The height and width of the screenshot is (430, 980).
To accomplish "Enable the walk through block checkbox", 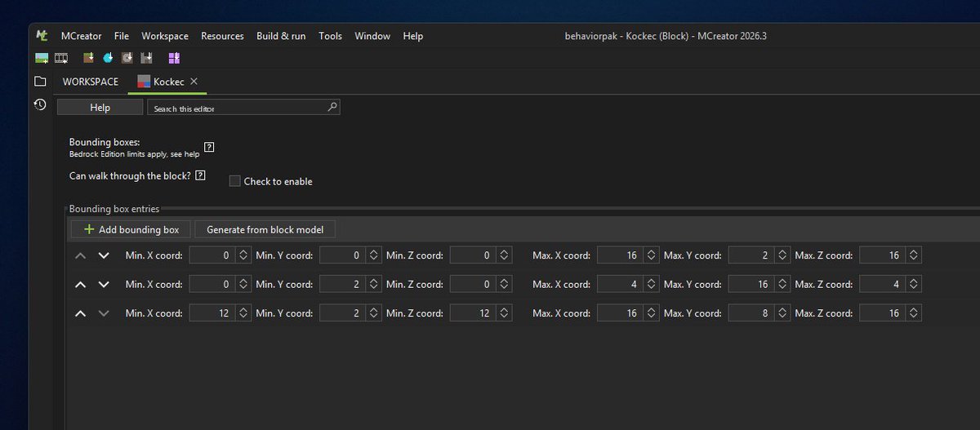I will click(234, 181).
